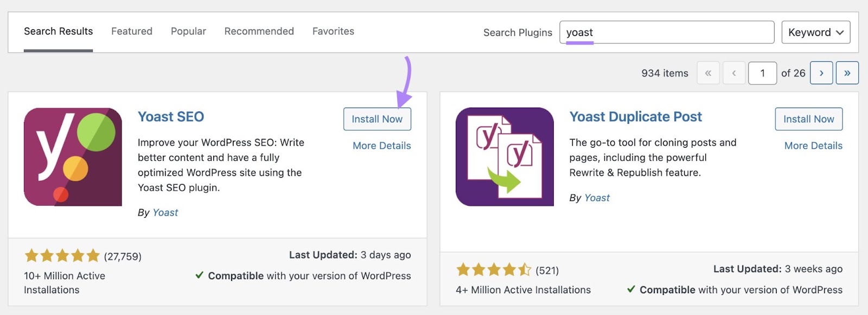
Task: Select the Recommended tab
Action: [x=259, y=31]
